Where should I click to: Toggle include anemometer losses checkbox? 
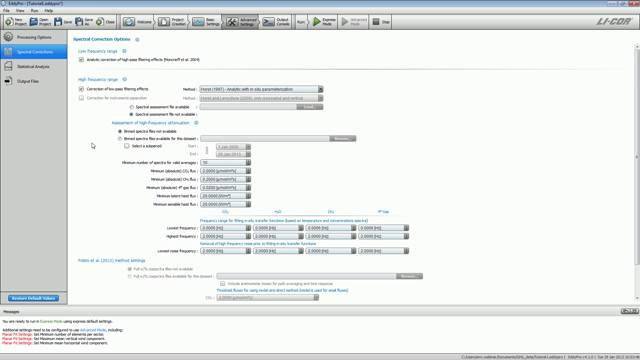point(222,283)
